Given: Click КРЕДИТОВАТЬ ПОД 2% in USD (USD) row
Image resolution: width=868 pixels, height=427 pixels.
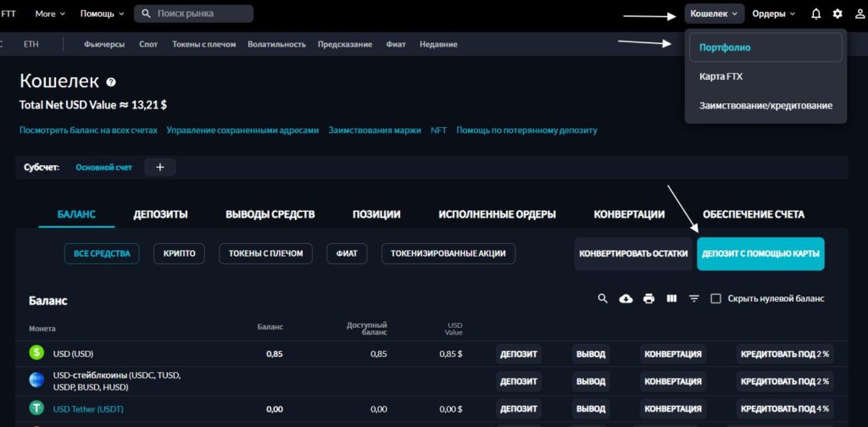Looking at the screenshot, I should tap(785, 354).
